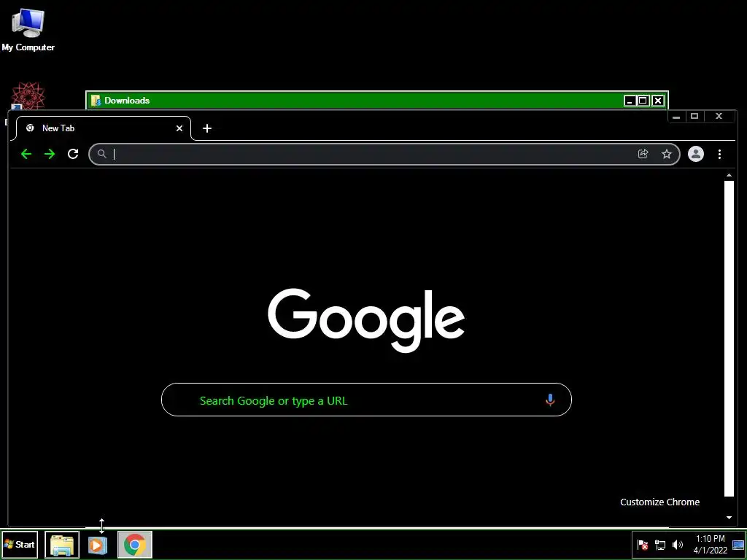Go forward with Chrome's green forward arrow

point(50,154)
